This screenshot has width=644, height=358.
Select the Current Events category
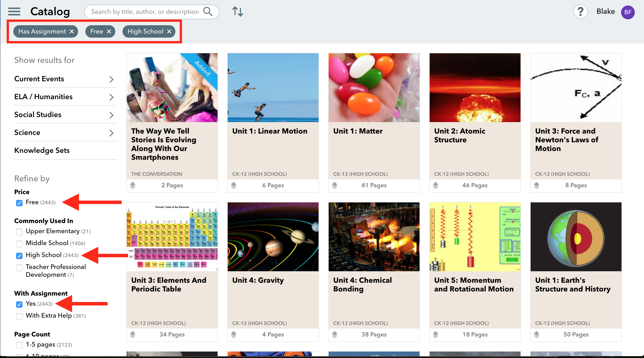point(39,79)
